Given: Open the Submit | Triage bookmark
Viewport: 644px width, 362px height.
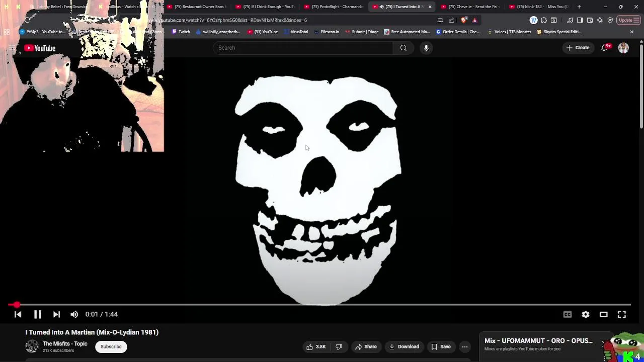Looking at the screenshot, I should [x=362, y=32].
